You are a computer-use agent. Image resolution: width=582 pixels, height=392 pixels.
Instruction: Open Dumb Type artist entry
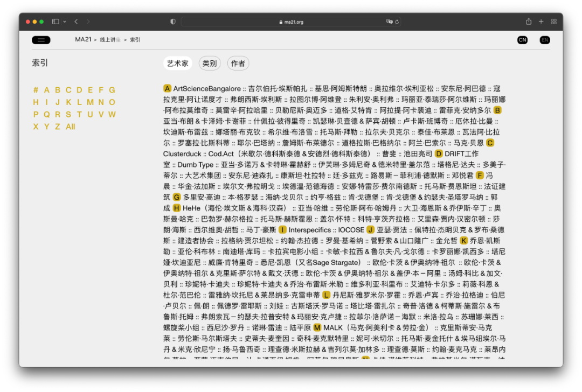tap(195, 165)
